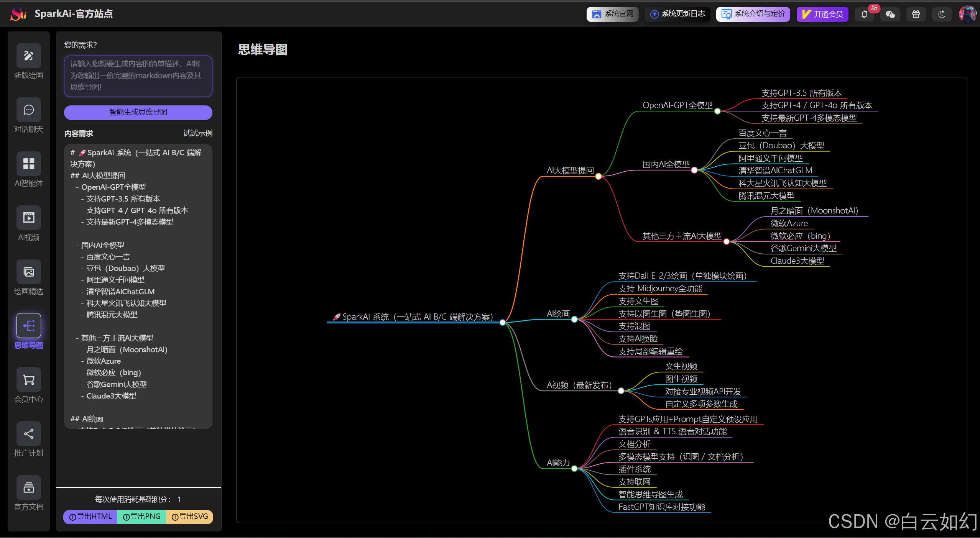The height and width of the screenshot is (538, 980).
Task: Collapse the 其他三方主流AI大模型 node circle
Action: click(727, 242)
